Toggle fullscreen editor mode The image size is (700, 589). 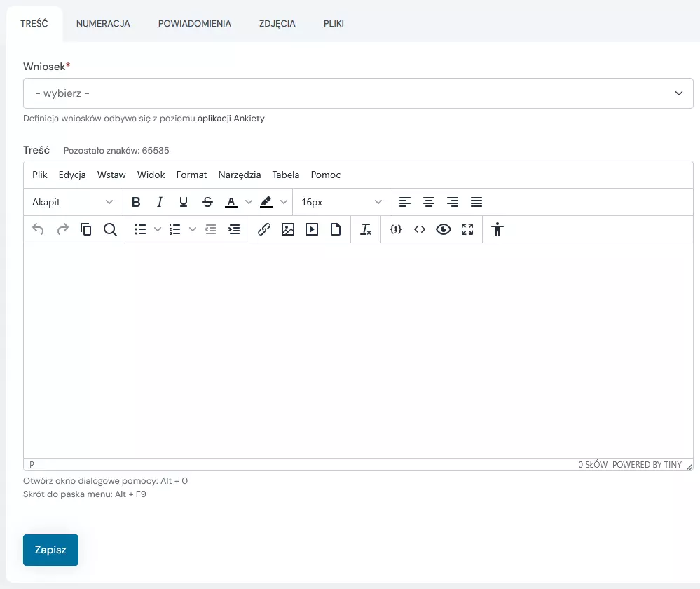pyautogui.click(x=467, y=229)
